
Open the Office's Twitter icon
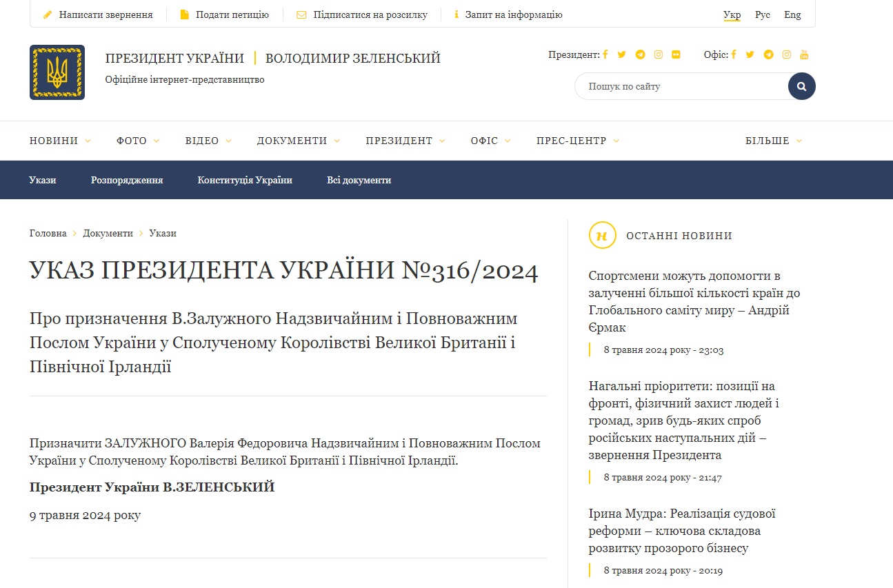[x=750, y=55]
